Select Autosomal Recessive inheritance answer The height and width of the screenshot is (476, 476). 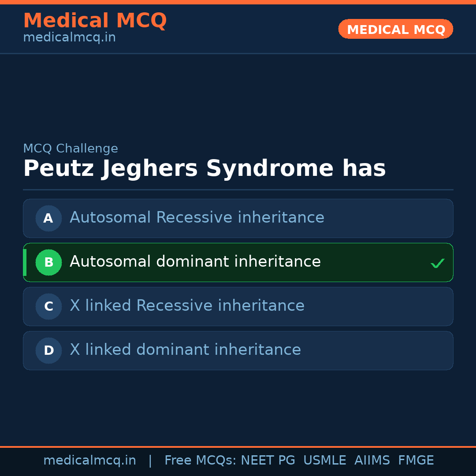197,218
